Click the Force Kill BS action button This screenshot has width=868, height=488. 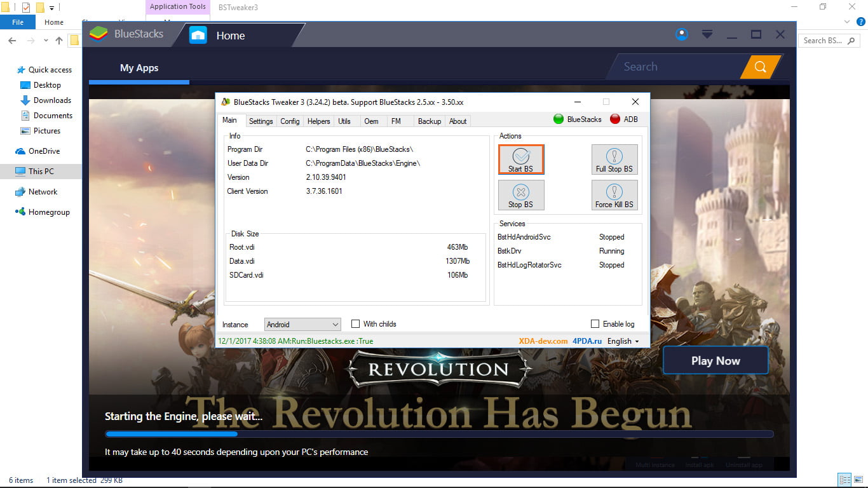614,195
